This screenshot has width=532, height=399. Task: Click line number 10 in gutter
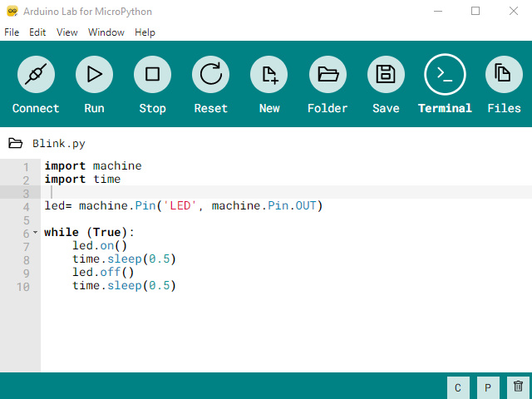click(23, 287)
